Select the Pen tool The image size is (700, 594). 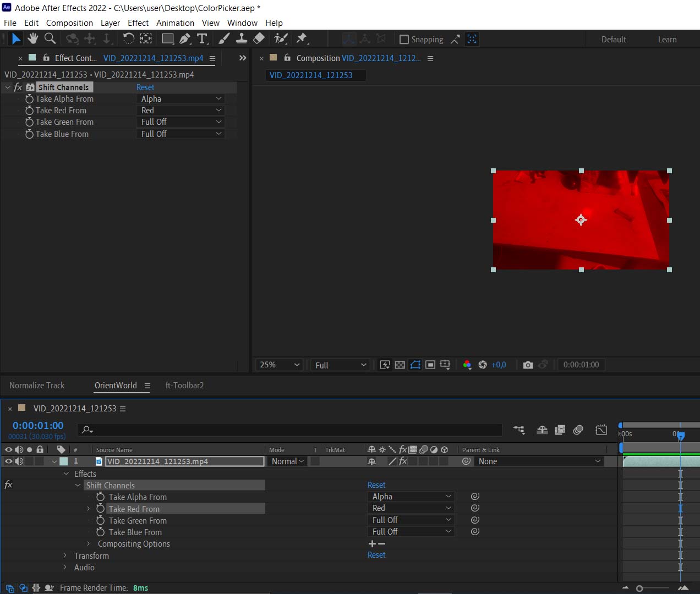coord(184,38)
